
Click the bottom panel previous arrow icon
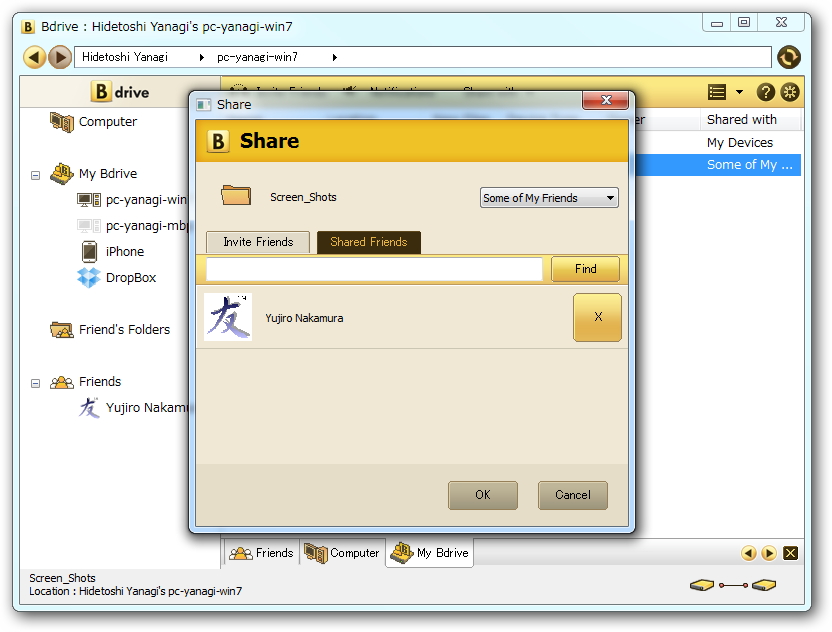tap(748, 553)
